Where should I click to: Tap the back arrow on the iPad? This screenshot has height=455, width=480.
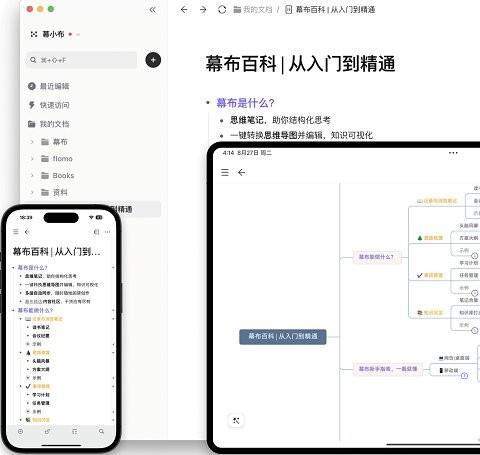[242, 172]
